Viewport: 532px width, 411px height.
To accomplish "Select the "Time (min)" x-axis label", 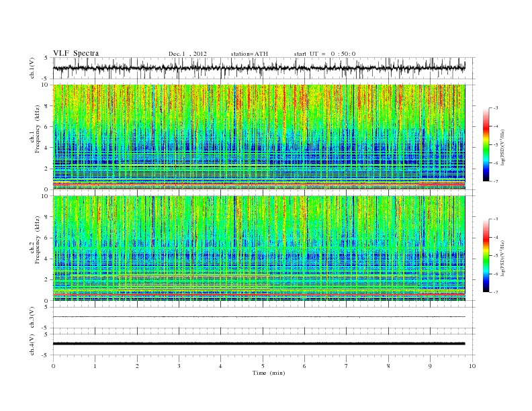I will [x=269, y=373].
